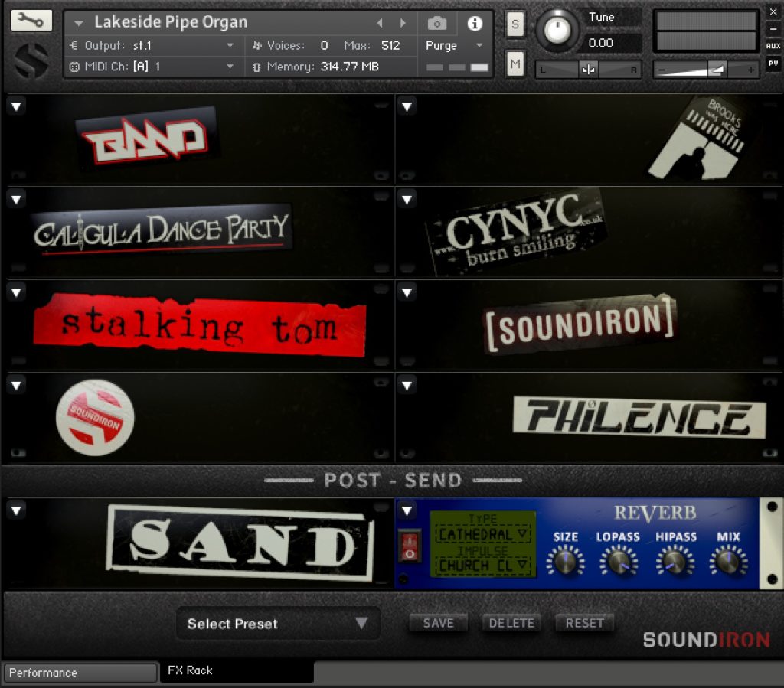The height and width of the screenshot is (688, 784).
Task: Click the PHILENCE sticker slot
Action: tap(639, 418)
